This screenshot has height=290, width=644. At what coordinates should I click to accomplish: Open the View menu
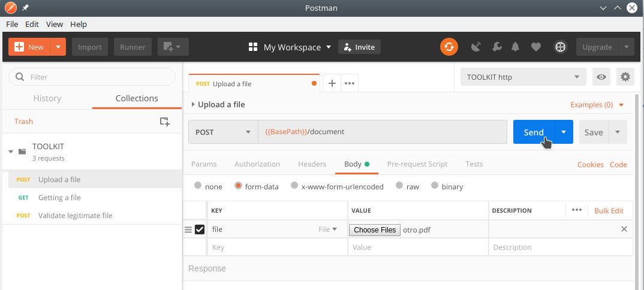click(x=55, y=24)
